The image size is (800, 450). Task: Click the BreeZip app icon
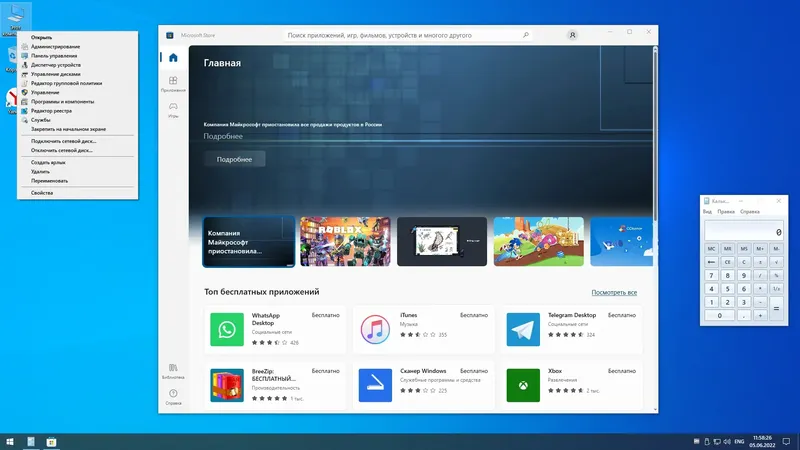click(x=227, y=385)
